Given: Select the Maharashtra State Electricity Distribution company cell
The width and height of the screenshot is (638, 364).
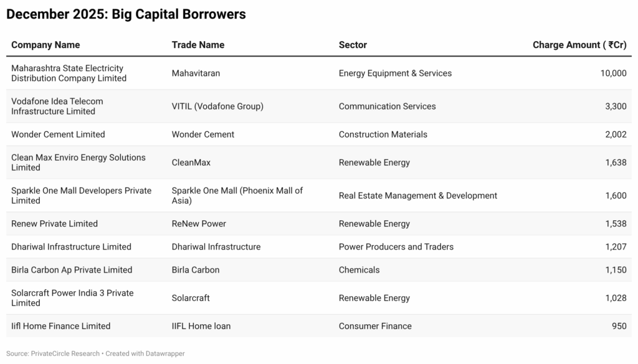Looking at the screenshot, I should (69, 73).
